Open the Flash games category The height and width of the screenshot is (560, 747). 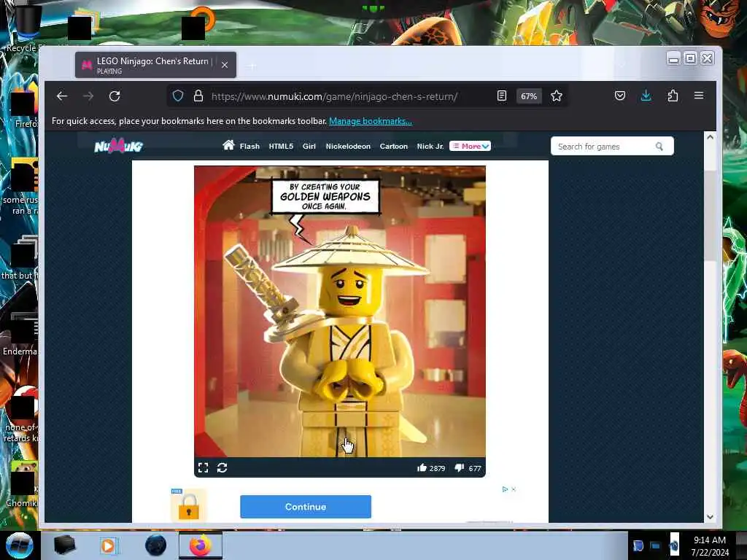click(249, 146)
